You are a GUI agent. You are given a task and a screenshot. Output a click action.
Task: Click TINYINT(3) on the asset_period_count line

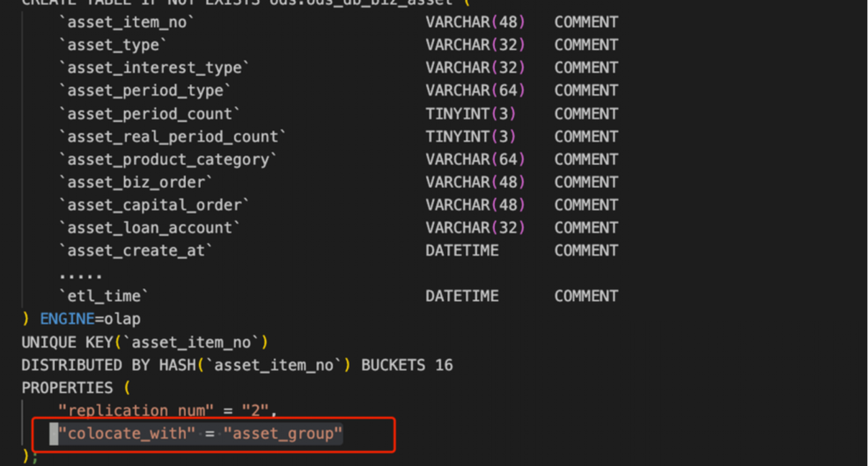click(471, 113)
